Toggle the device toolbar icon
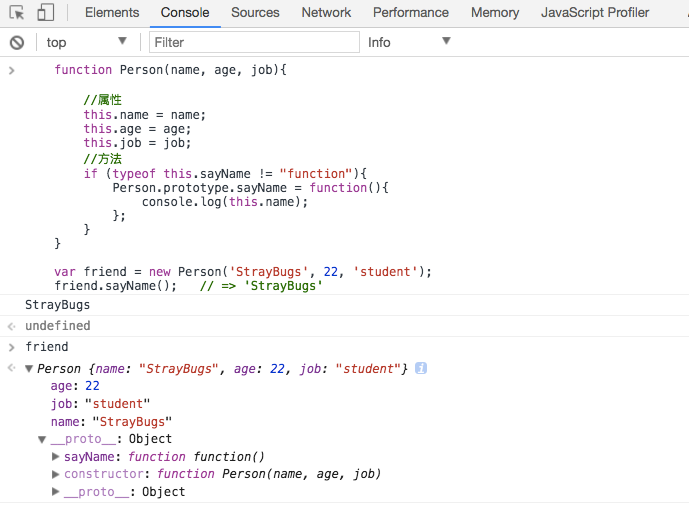The height and width of the screenshot is (505, 689). point(46,12)
